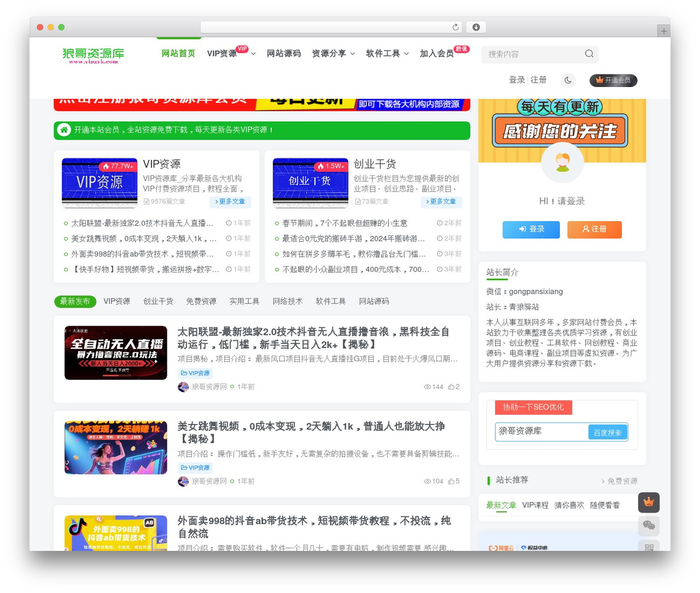This screenshot has height=593, width=700.
Task: Click the like count on 美女跳舞视频 article
Action: (x=454, y=481)
